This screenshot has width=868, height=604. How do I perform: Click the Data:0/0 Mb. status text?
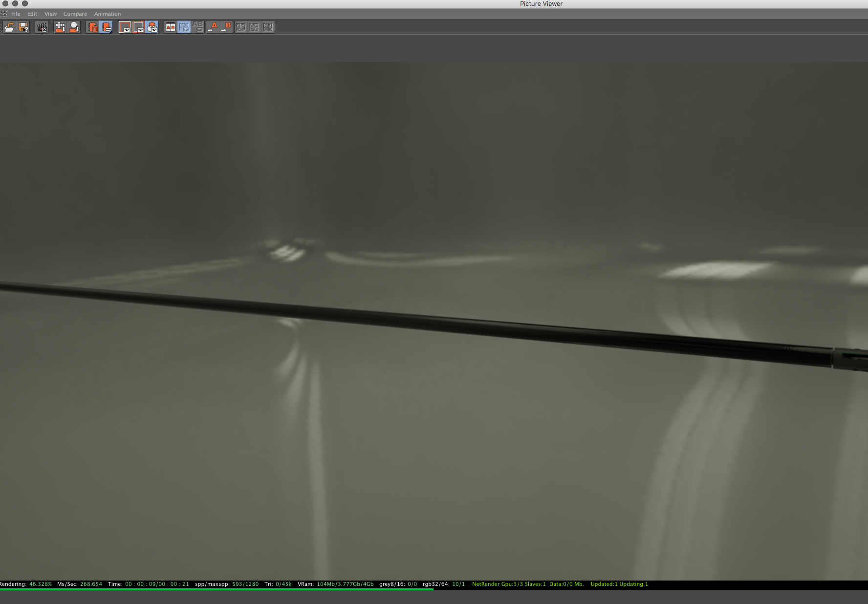566,584
